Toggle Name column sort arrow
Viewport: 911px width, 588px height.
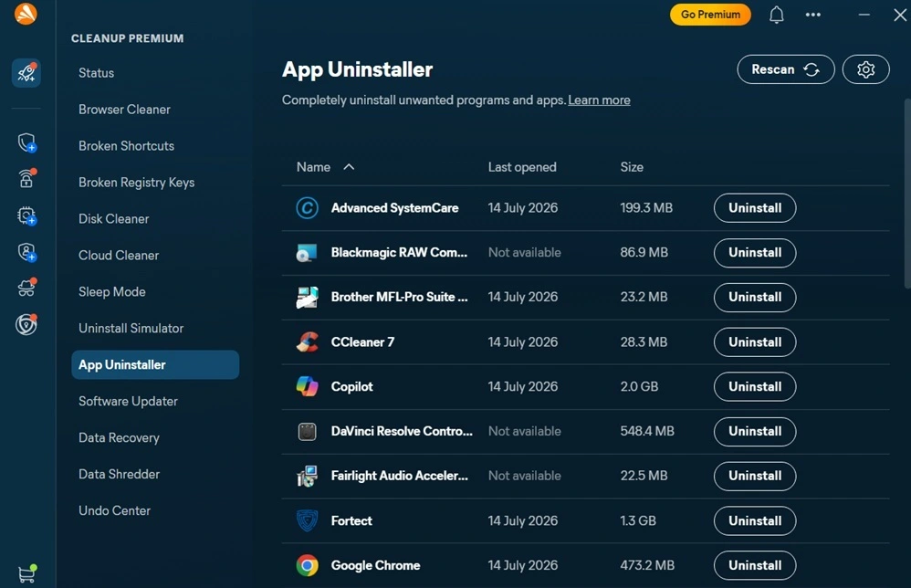coord(349,167)
